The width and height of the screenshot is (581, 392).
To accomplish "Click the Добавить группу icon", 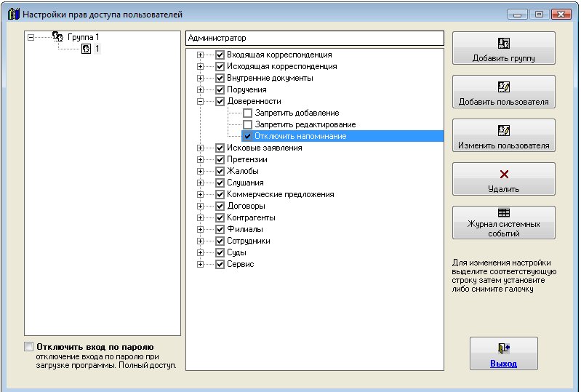I will pyautogui.click(x=504, y=44).
